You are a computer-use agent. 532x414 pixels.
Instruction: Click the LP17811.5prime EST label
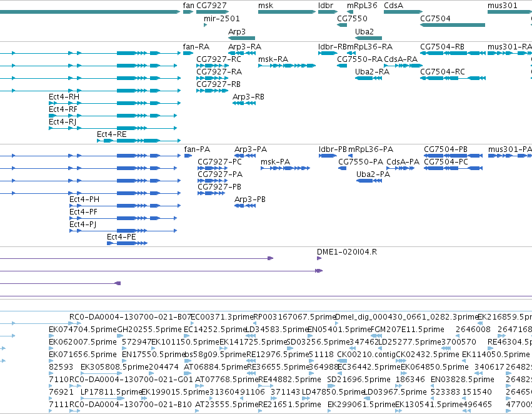[111, 392]
